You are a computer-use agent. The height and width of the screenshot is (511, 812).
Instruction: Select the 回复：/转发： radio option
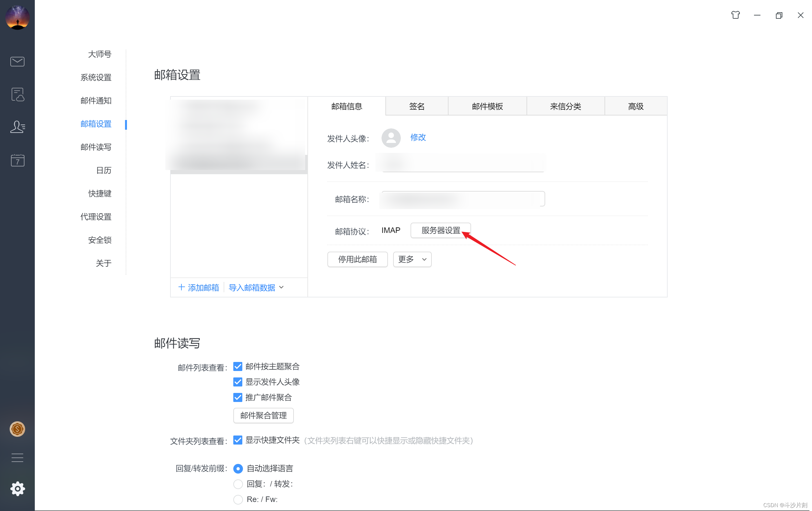(x=238, y=484)
